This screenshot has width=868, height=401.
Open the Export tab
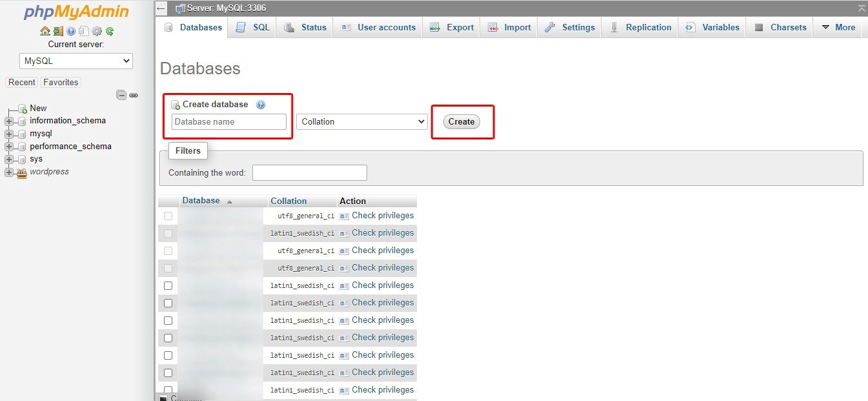[452, 27]
